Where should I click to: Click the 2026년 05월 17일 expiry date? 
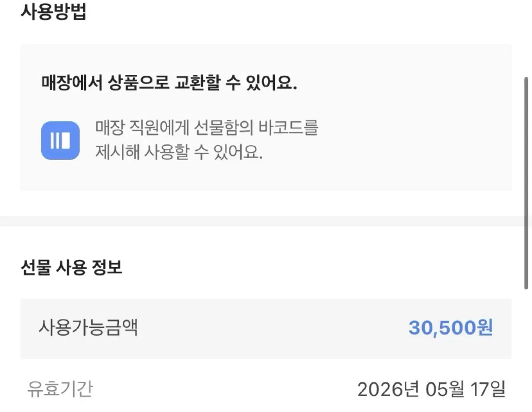coord(431,389)
